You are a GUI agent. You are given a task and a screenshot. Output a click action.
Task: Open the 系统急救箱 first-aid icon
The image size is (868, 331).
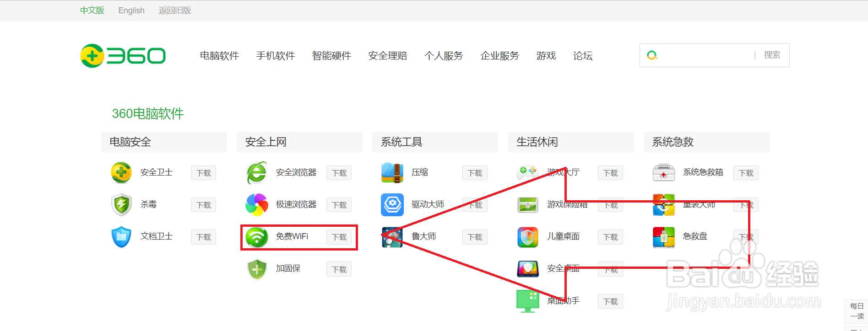click(x=663, y=172)
